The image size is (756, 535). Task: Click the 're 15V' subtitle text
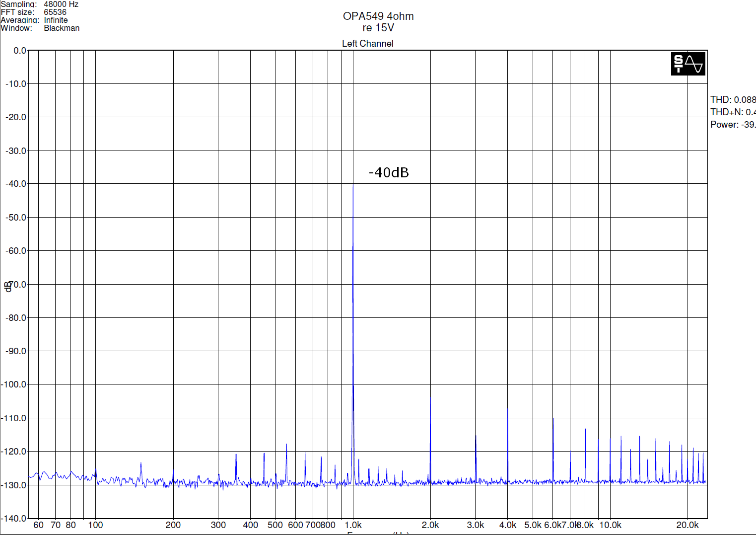(378, 28)
